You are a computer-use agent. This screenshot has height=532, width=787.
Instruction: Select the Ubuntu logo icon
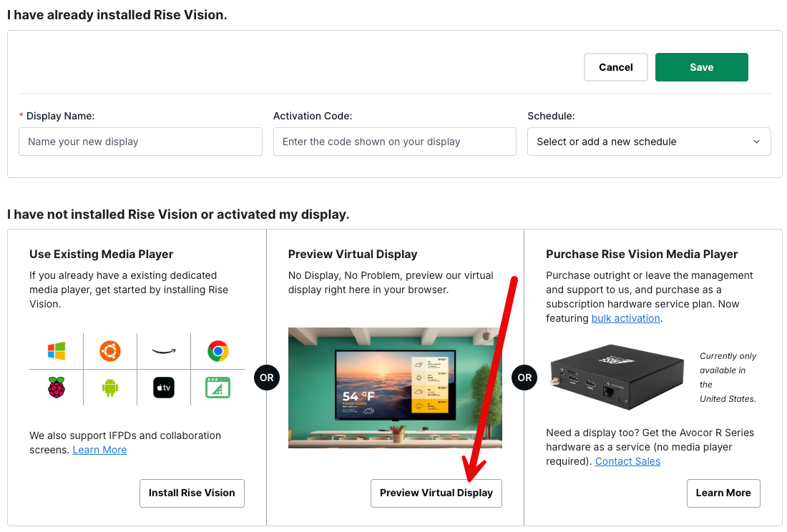[110, 351]
